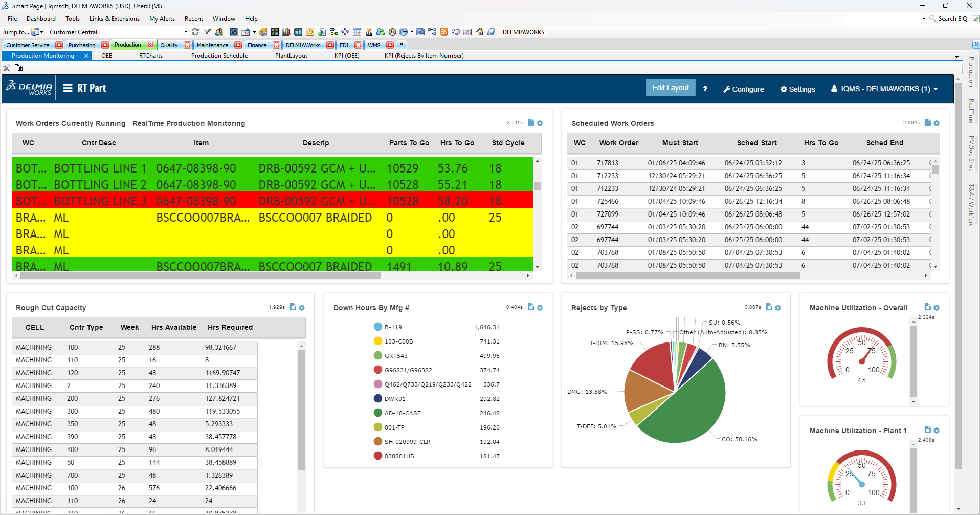This screenshot has height=515, width=980.
Task: Select the red BOTTLING LINE 3 row
Action: [x=272, y=201]
